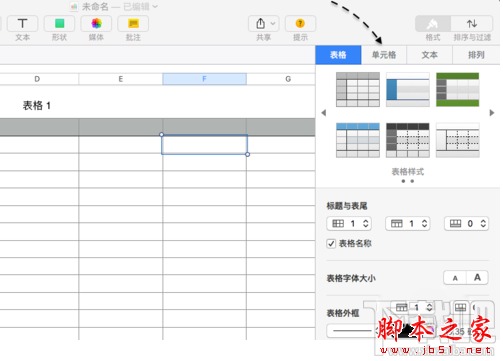The height and width of the screenshot is (361, 503).
Task: Decrease table font size with small A
Action: [x=455, y=278]
